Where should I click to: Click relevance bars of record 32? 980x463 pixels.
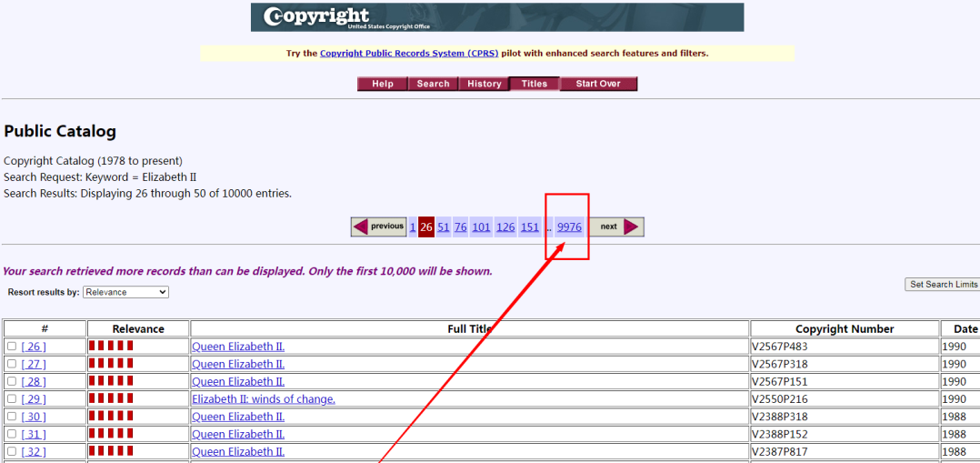pos(111,450)
